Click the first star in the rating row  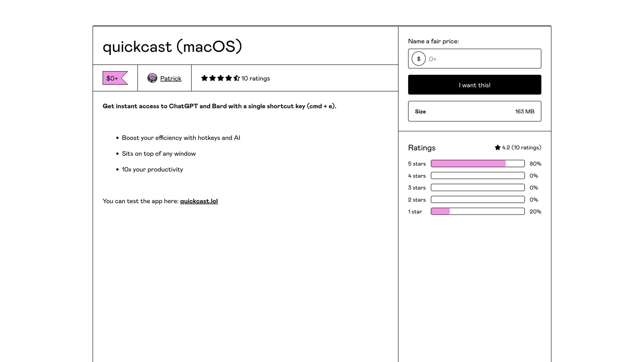point(204,78)
